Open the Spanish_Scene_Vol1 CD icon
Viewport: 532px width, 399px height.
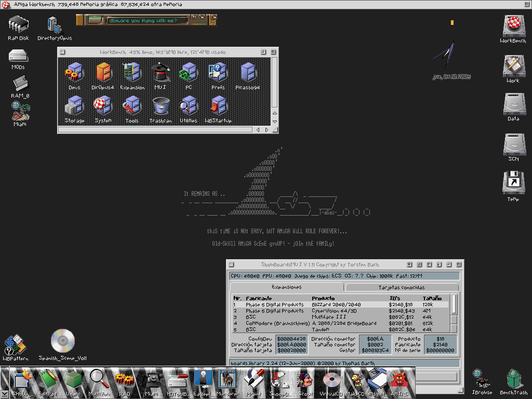tap(63, 345)
